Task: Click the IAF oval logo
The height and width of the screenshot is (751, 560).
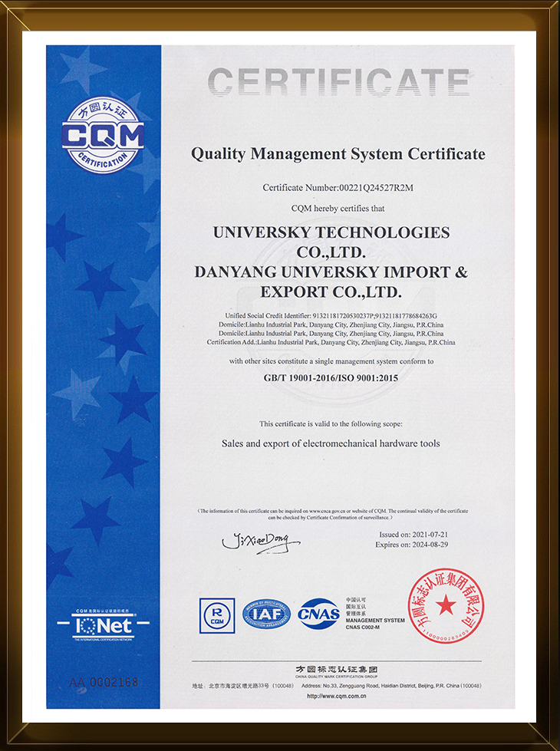Action: click(x=266, y=614)
